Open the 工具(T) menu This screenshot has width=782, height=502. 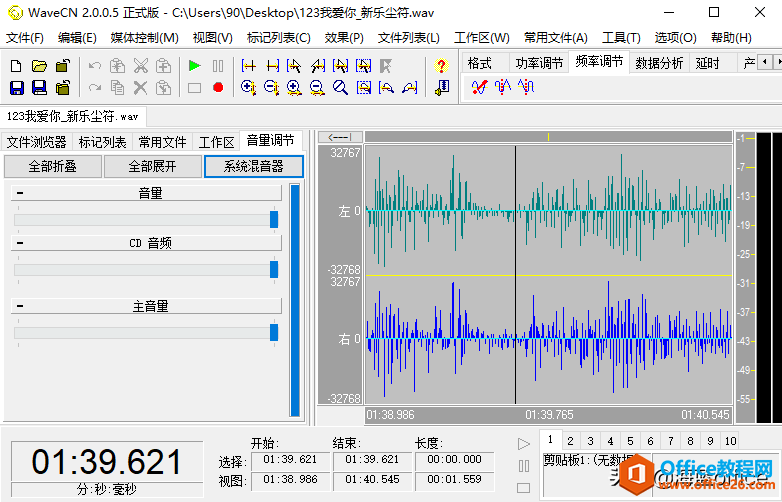pos(621,38)
